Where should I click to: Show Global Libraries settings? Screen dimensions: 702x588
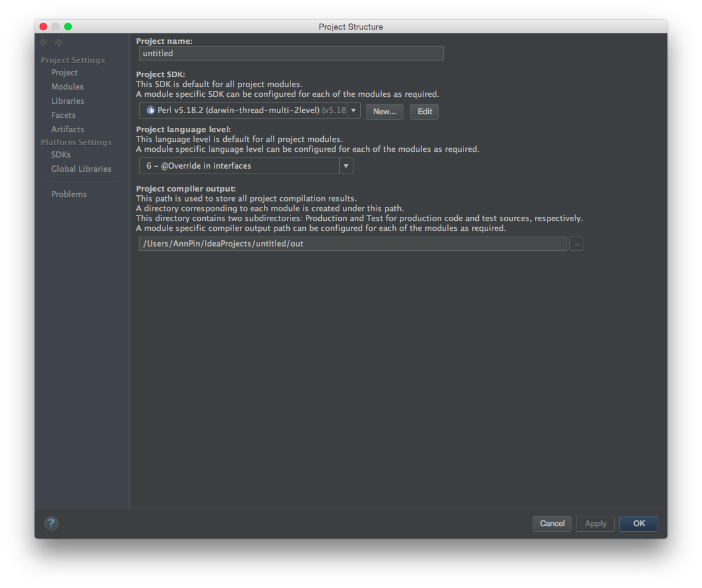pyautogui.click(x=81, y=169)
